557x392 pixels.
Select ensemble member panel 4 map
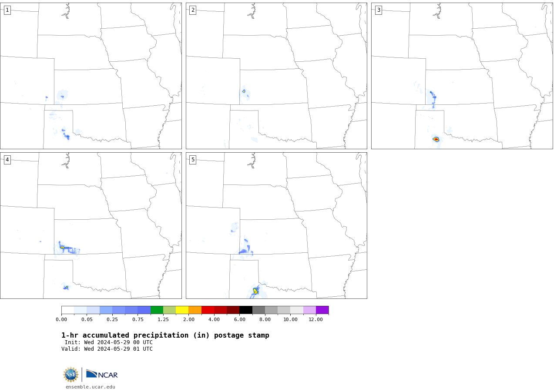point(91,225)
